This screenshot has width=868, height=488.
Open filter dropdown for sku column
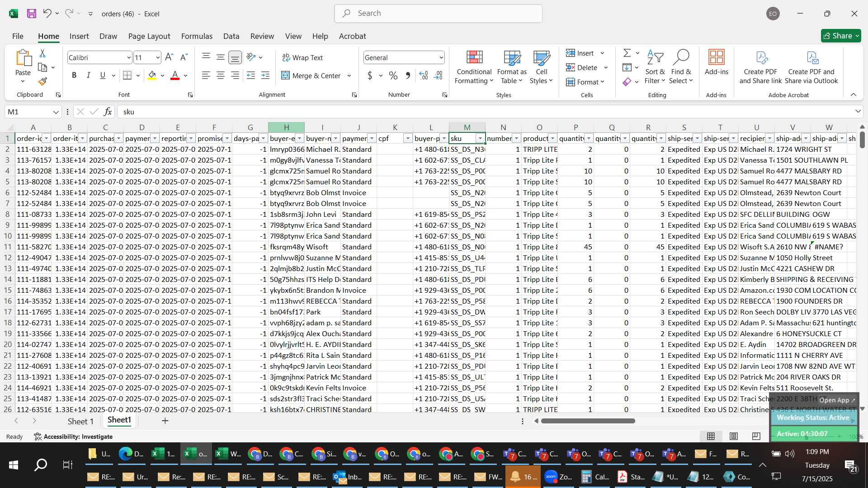480,138
